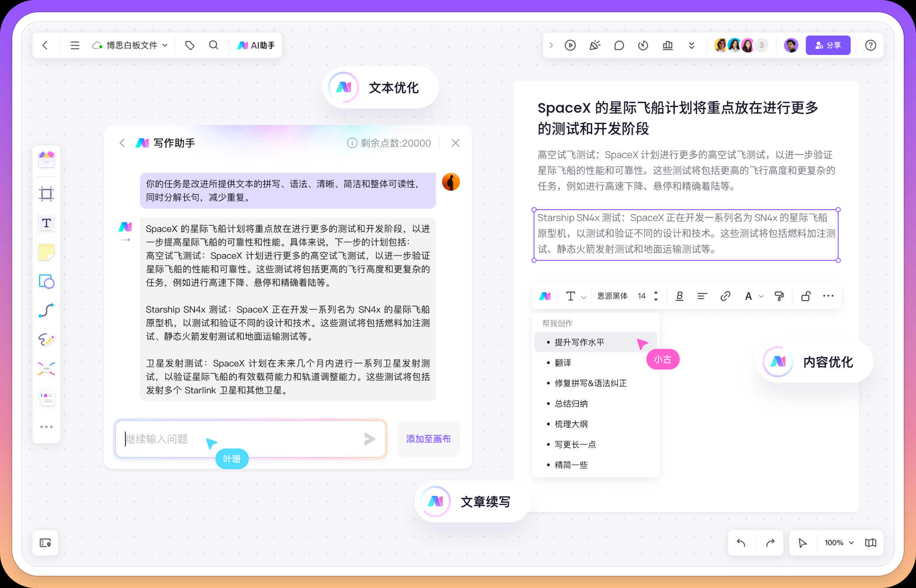Open the Mind Map tool
The height and width of the screenshot is (588, 916).
[46, 368]
